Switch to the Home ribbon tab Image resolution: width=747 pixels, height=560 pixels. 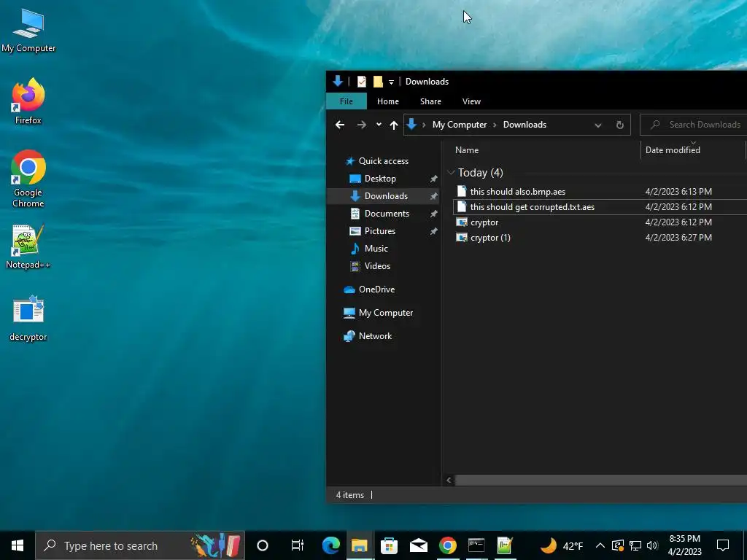pos(388,101)
